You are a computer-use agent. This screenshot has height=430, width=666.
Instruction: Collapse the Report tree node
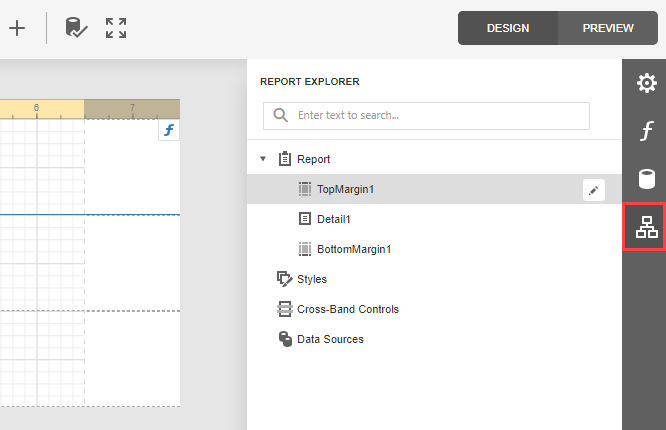[263, 159]
